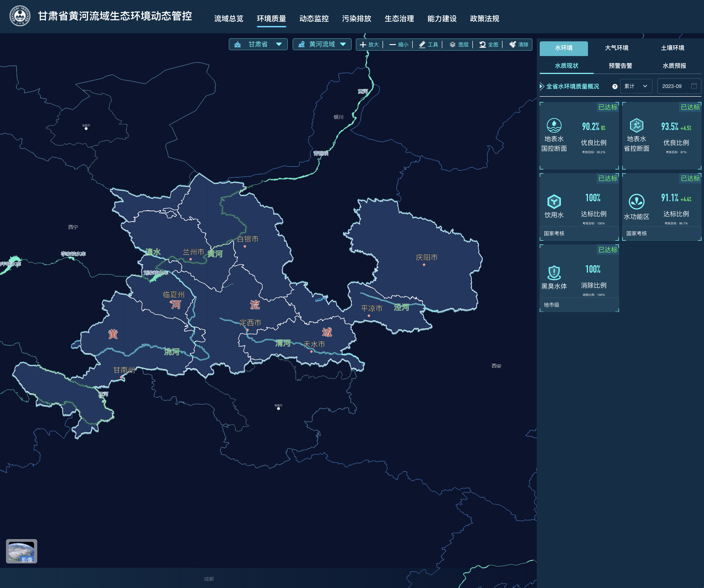Click 白银市 on the map
The width and height of the screenshot is (704, 588).
point(248,239)
